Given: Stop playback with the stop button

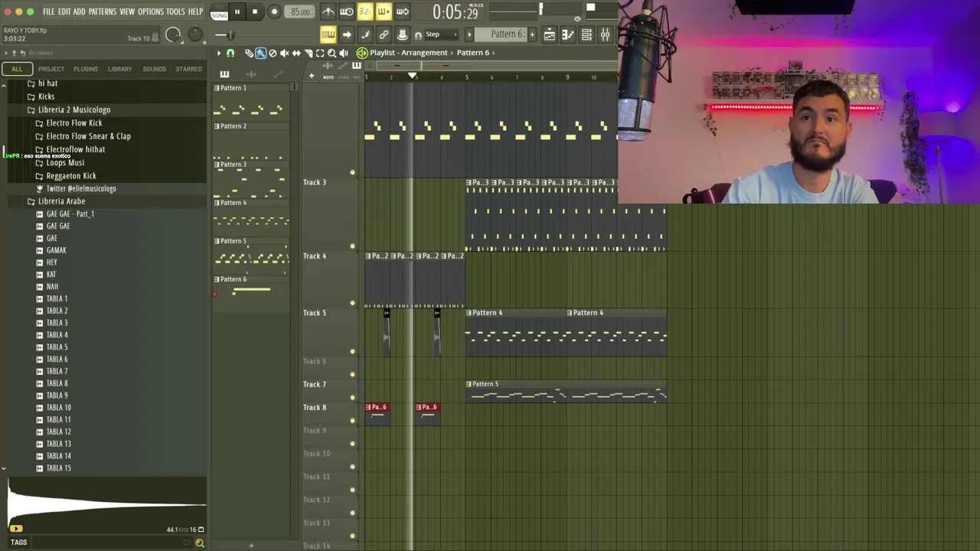Looking at the screenshot, I should coord(255,11).
